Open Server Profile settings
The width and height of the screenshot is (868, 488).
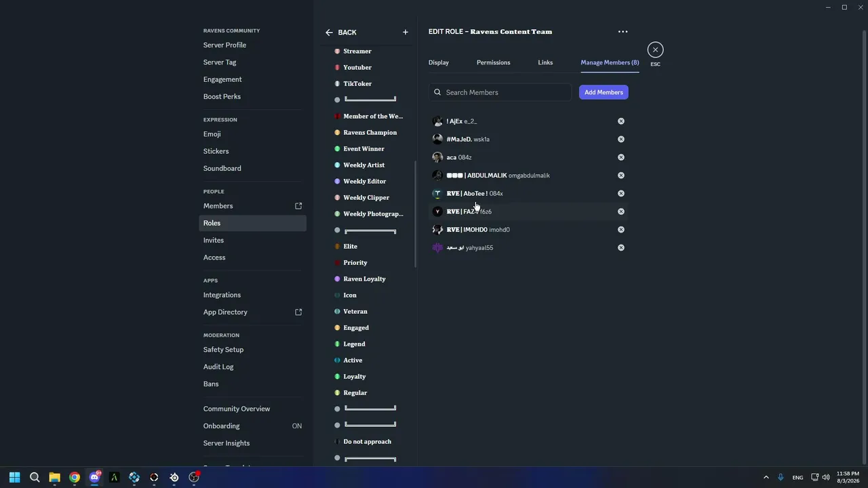pyautogui.click(x=253, y=45)
